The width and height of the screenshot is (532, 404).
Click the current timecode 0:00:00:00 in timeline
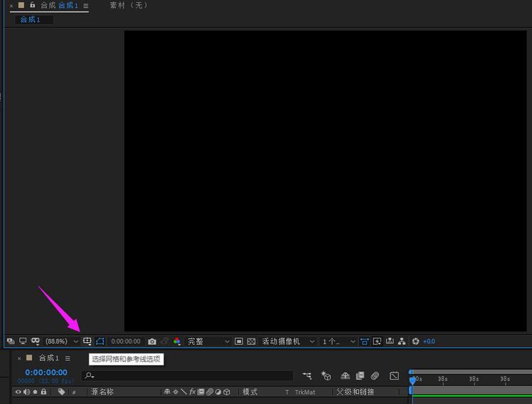tap(46, 372)
